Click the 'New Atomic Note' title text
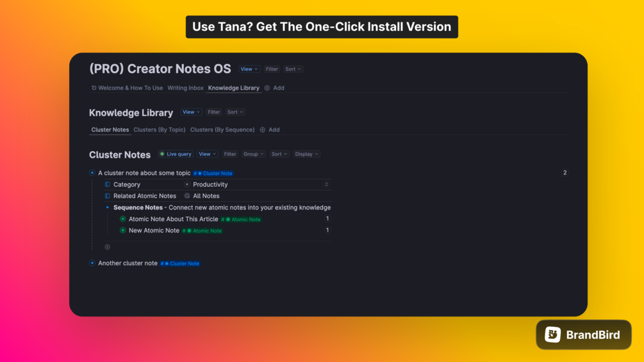This screenshot has width=644, height=362. tap(154, 230)
